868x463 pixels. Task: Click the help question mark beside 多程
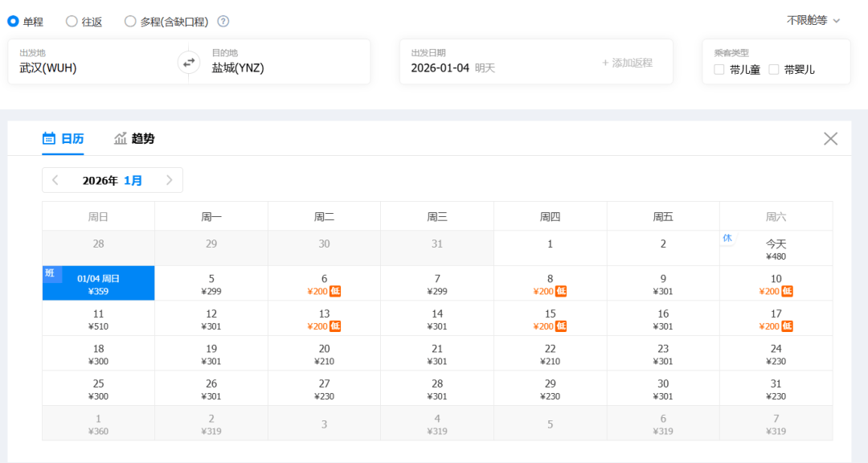click(223, 22)
